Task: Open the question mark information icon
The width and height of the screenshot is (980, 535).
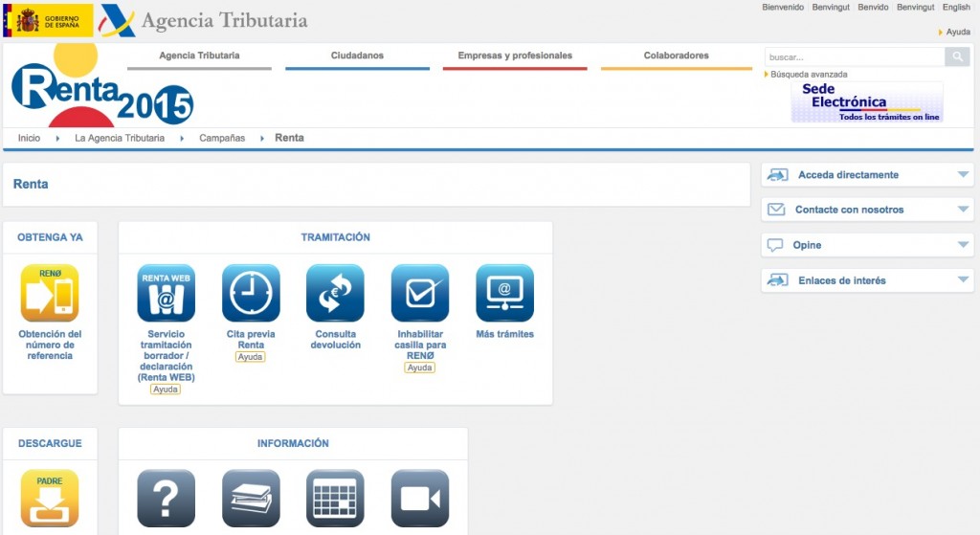Action: point(166,498)
